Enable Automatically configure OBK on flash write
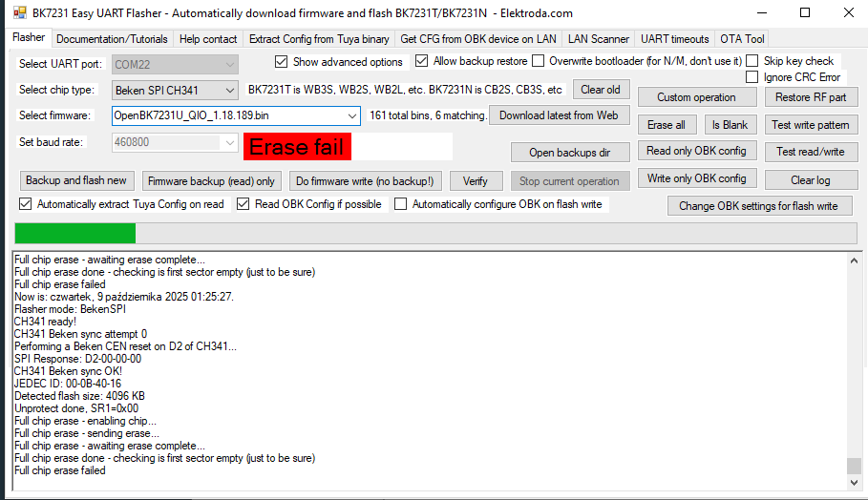 click(400, 204)
